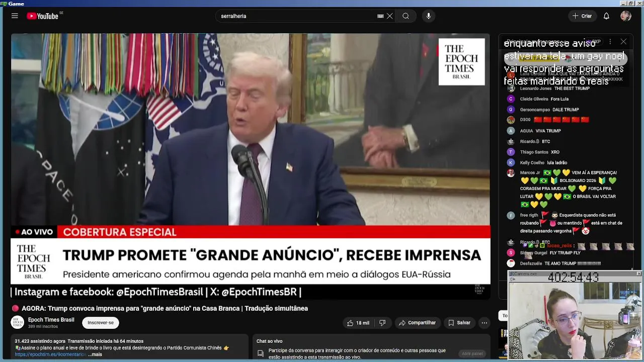Click Marcos Jr's avatar in chat
This screenshot has width=644, height=362.
click(x=511, y=173)
